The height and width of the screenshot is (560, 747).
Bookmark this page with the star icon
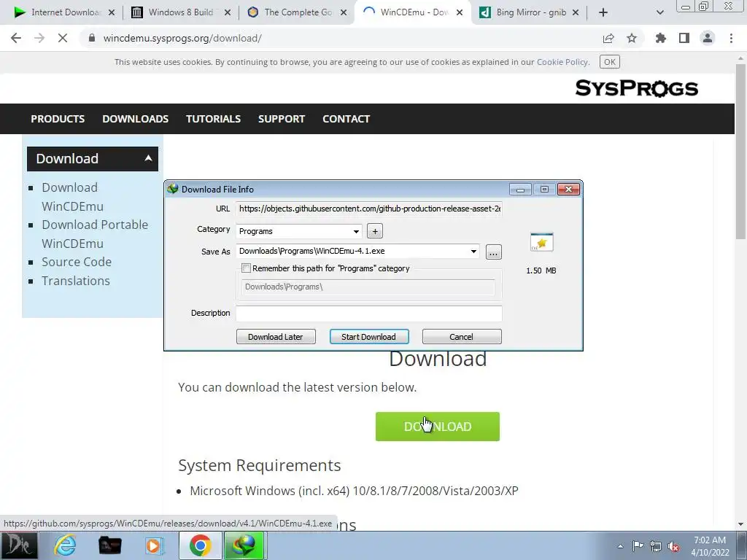632,38
